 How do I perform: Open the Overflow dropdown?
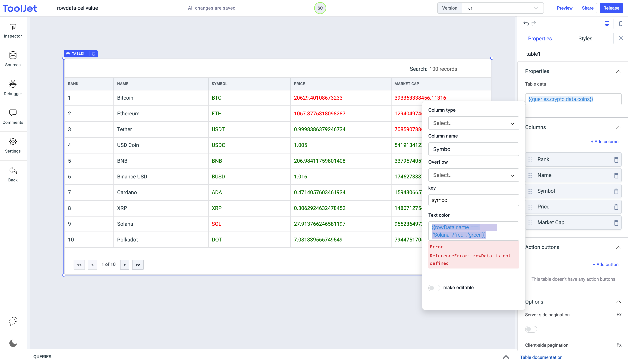coord(474,175)
